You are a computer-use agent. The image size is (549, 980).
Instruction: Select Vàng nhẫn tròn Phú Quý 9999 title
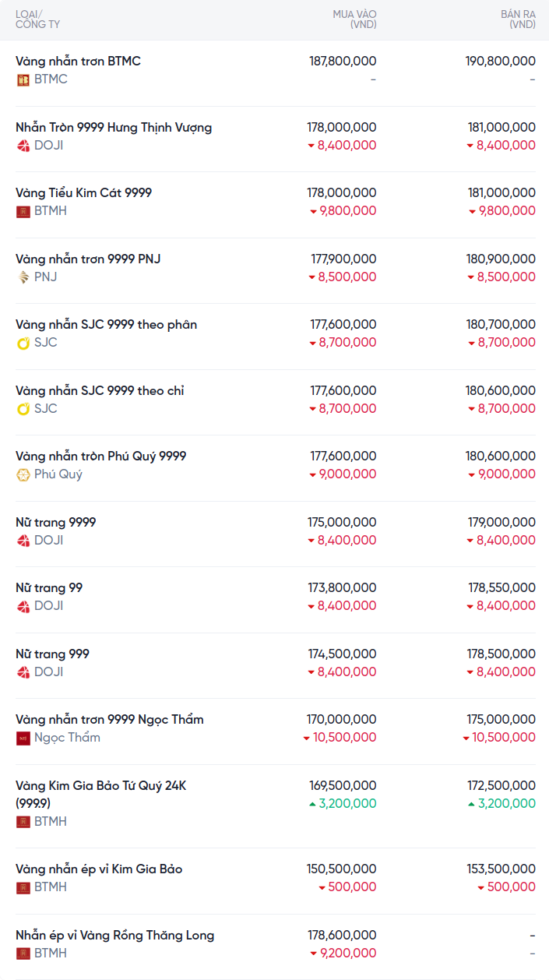[x=101, y=456]
